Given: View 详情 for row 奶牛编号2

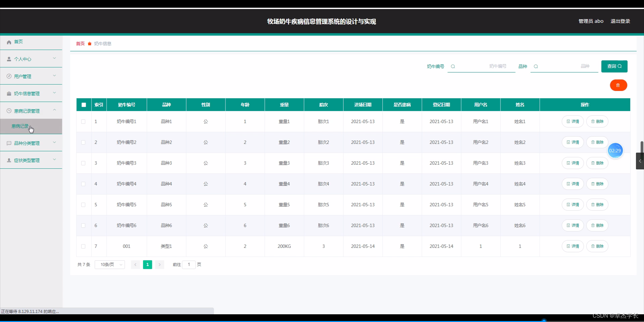Looking at the screenshot, I should click(x=573, y=142).
